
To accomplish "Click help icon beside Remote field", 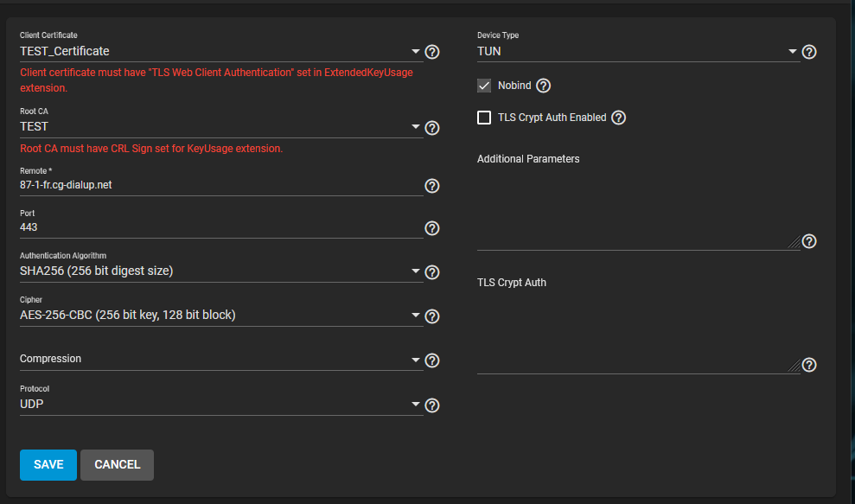I will [432, 186].
